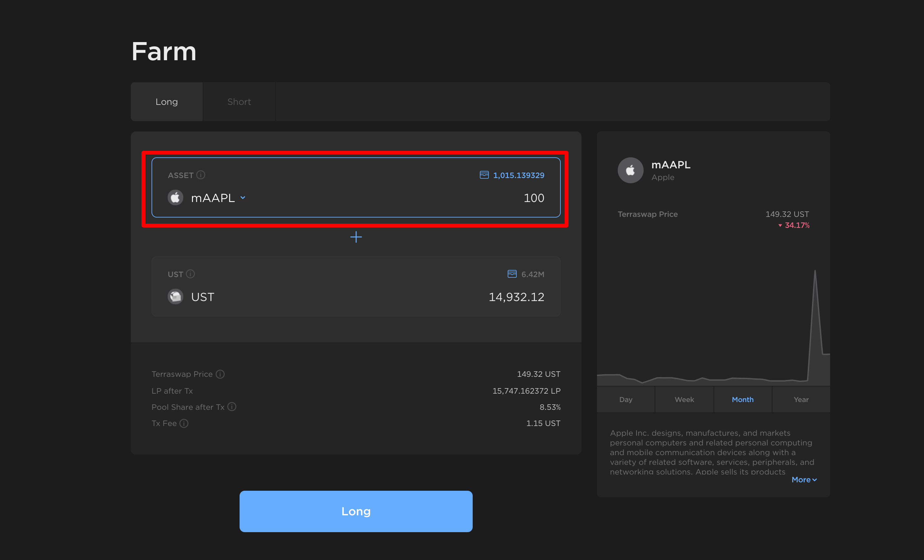Set chart range to Year
Image resolution: width=924 pixels, height=560 pixels.
[801, 399]
